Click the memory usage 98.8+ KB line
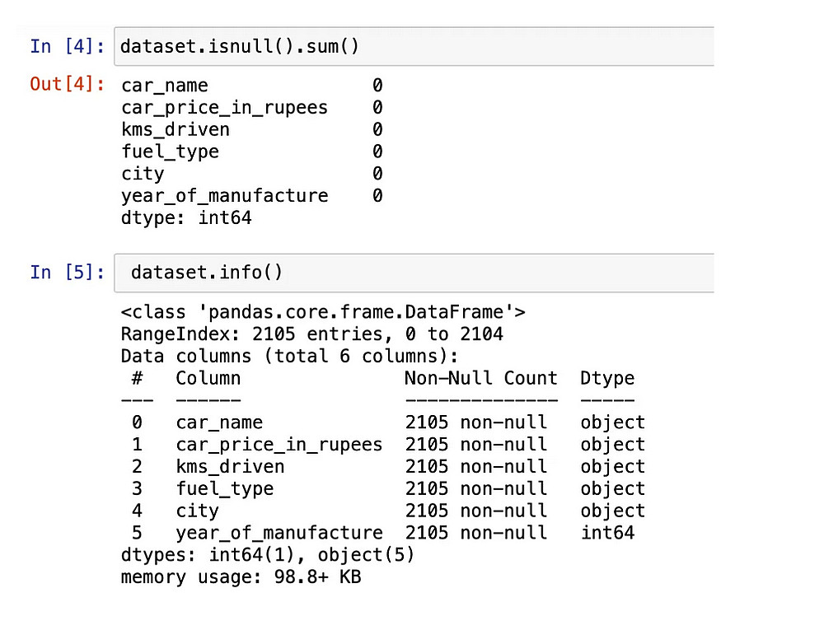The image size is (824, 644). tap(241, 577)
